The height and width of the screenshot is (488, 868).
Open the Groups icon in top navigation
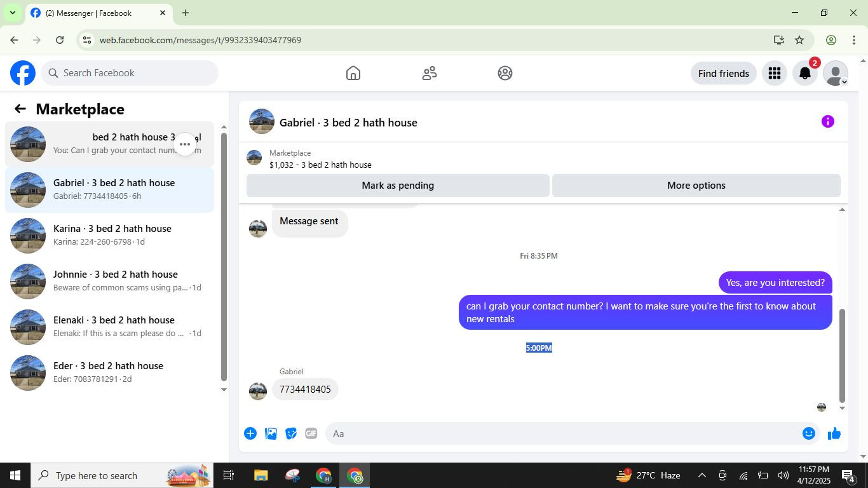coord(505,73)
